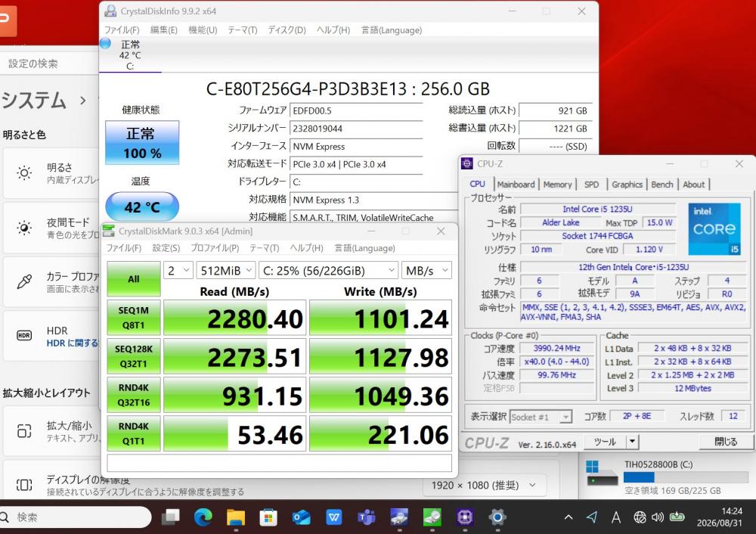Switch to CPU-Z taskbar icon
This screenshot has height=534, width=756.
click(465, 517)
